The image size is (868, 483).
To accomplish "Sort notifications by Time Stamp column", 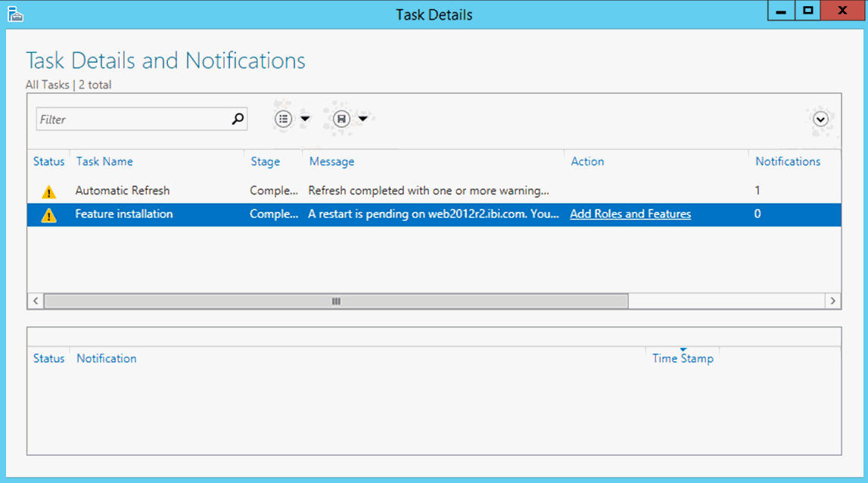I will pos(683,358).
